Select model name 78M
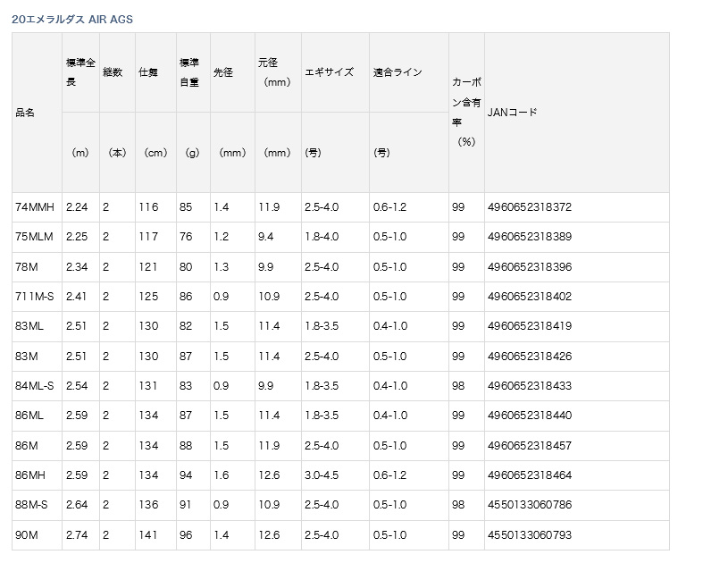The width and height of the screenshot is (728, 563). pos(27,267)
